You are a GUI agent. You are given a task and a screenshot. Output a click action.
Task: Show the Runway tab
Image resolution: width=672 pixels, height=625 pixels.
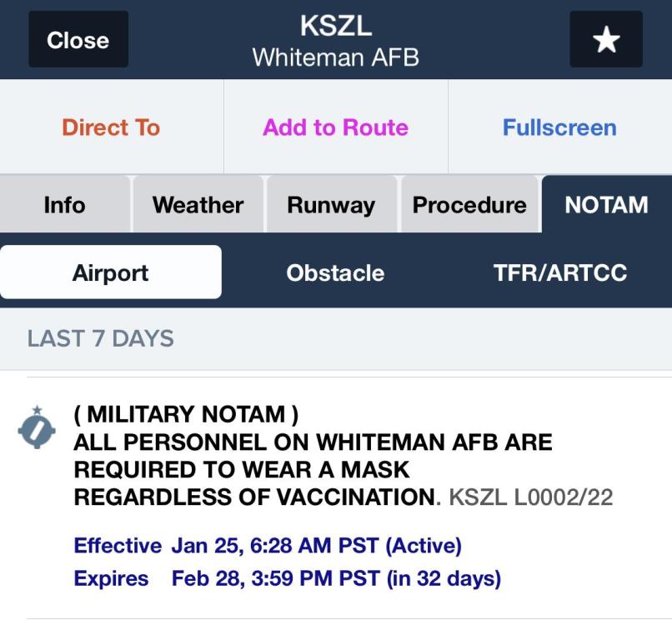(331, 204)
